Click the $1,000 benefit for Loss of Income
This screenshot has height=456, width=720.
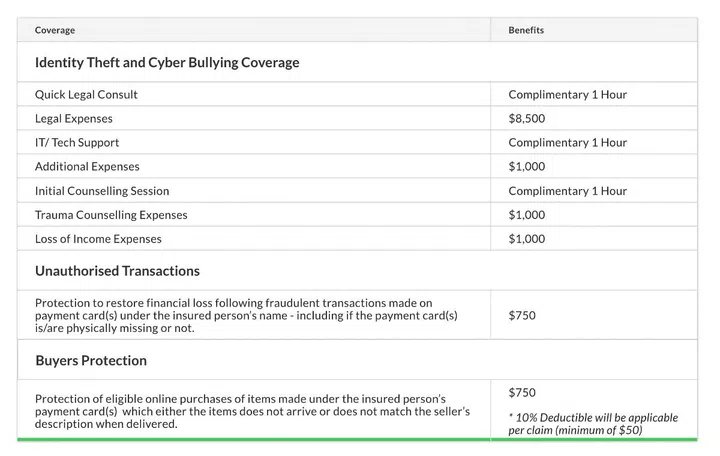(526, 239)
